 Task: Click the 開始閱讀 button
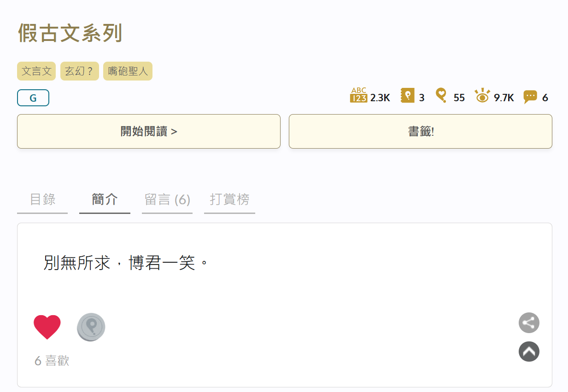[149, 131]
